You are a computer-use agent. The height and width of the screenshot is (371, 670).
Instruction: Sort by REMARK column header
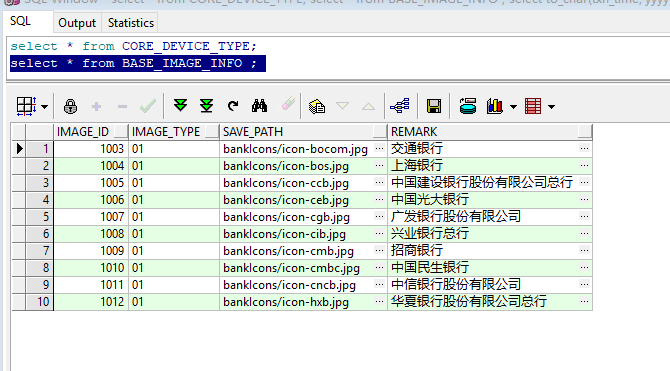coord(490,131)
